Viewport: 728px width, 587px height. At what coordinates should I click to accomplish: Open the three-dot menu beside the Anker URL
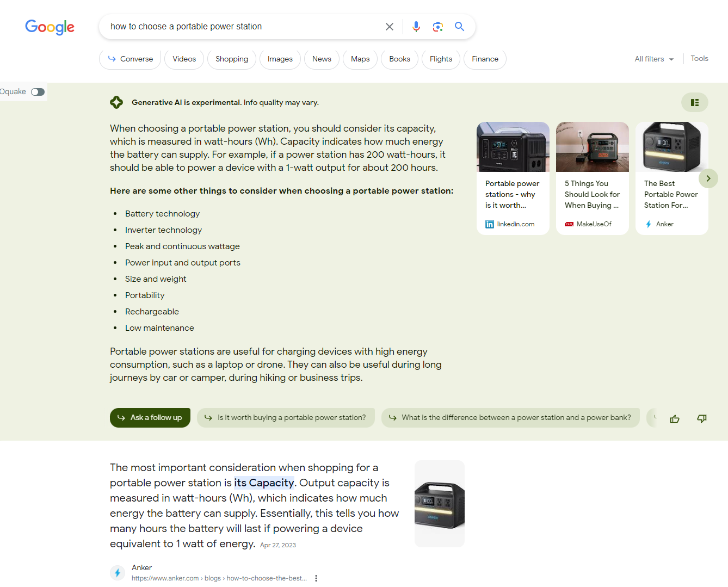tap(316, 578)
